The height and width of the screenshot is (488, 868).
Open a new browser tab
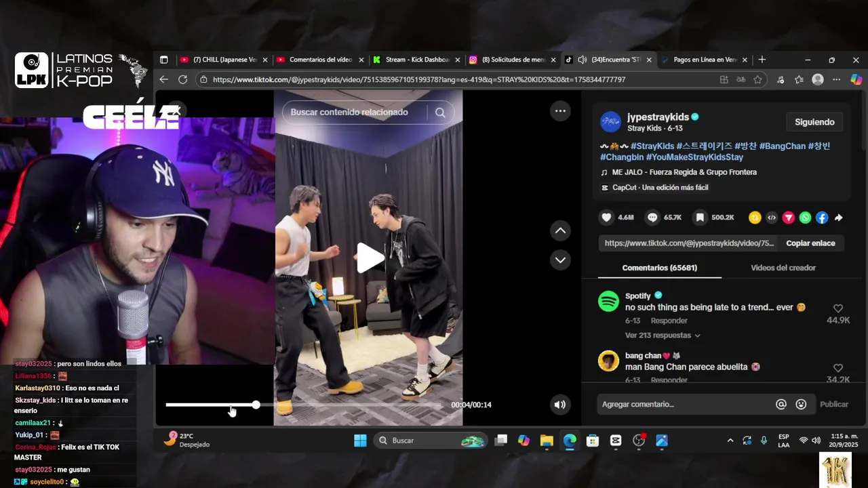point(762,60)
